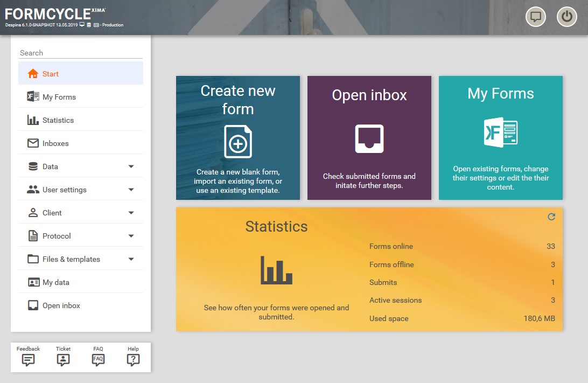The image size is (588, 383).
Task: Select Start in the sidebar
Action: pyautogui.click(x=51, y=74)
